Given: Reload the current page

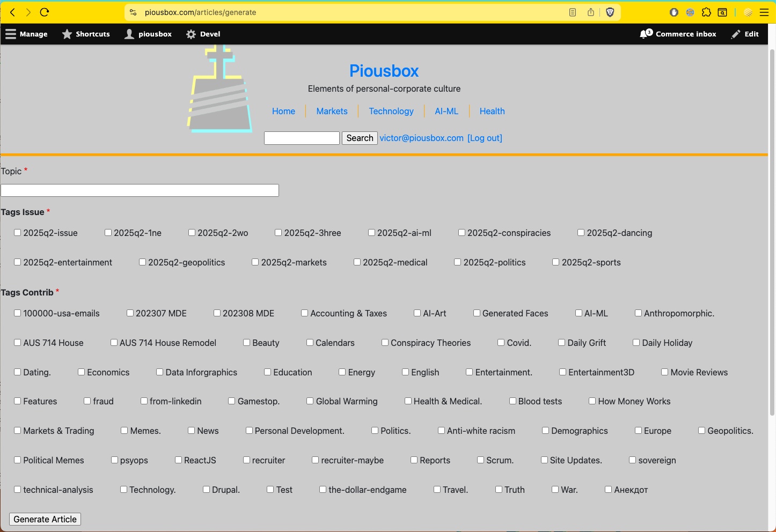Looking at the screenshot, I should [x=45, y=12].
